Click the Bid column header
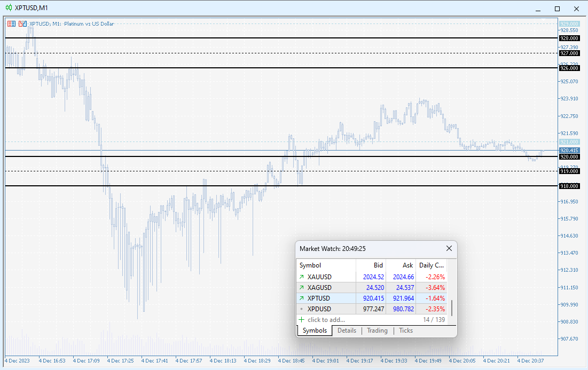The image size is (588, 370). (378, 265)
